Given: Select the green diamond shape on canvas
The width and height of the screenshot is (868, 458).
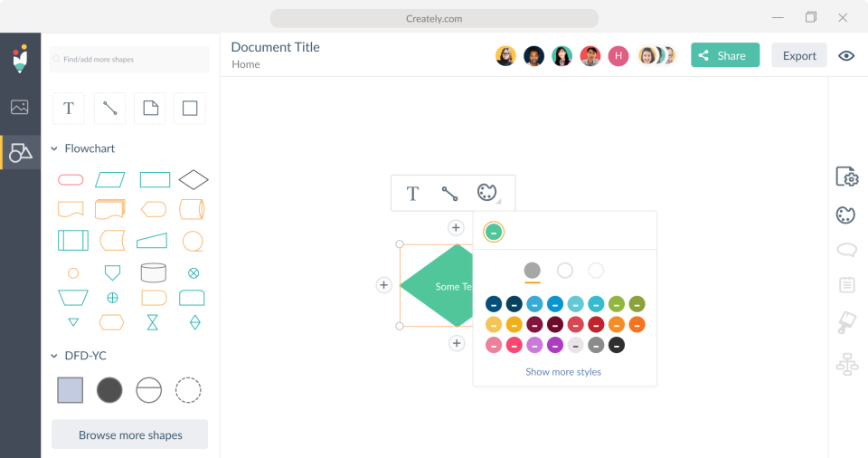Looking at the screenshot, I should (x=436, y=285).
